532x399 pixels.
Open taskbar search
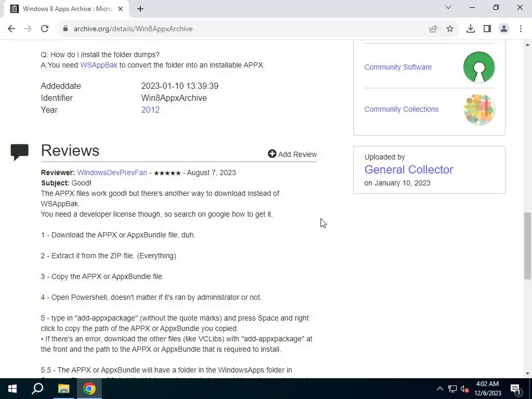coord(37,389)
